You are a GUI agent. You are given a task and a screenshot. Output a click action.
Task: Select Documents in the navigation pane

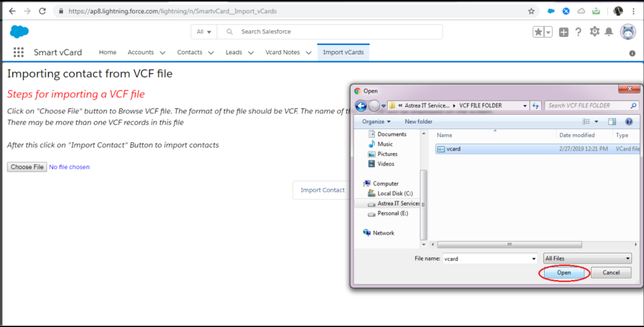[387, 134]
